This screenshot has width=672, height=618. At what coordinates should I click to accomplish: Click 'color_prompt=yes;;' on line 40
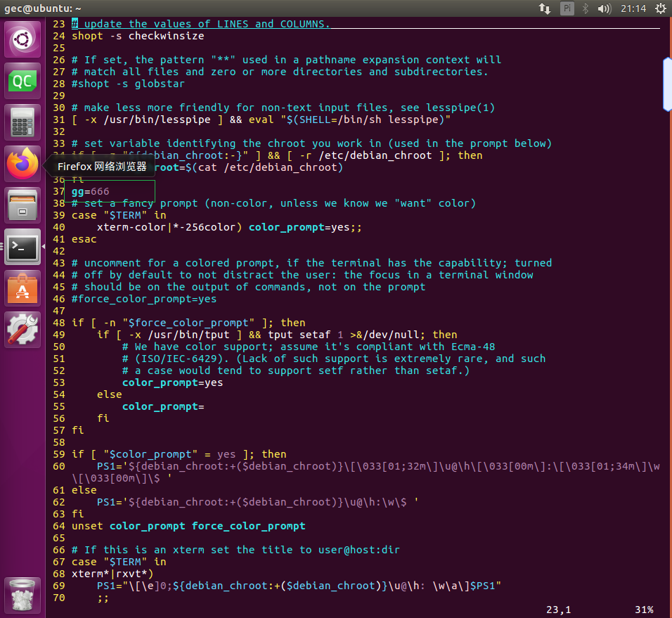click(305, 227)
